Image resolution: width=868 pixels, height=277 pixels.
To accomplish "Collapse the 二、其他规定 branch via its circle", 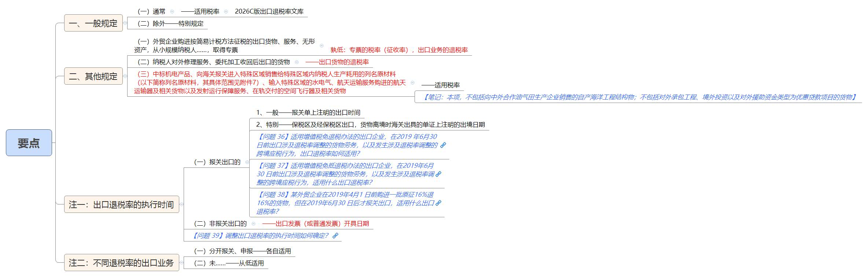I will (x=125, y=76).
